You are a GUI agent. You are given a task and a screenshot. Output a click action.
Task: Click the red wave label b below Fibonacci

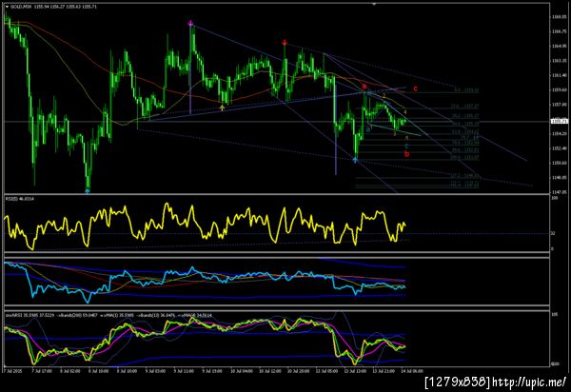click(406, 154)
